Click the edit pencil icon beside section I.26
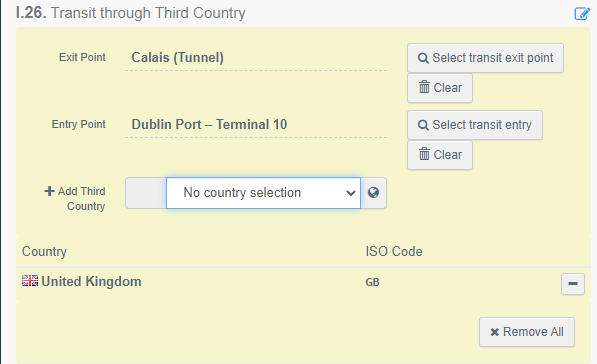The height and width of the screenshot is (364, 597). pos(582,14)
